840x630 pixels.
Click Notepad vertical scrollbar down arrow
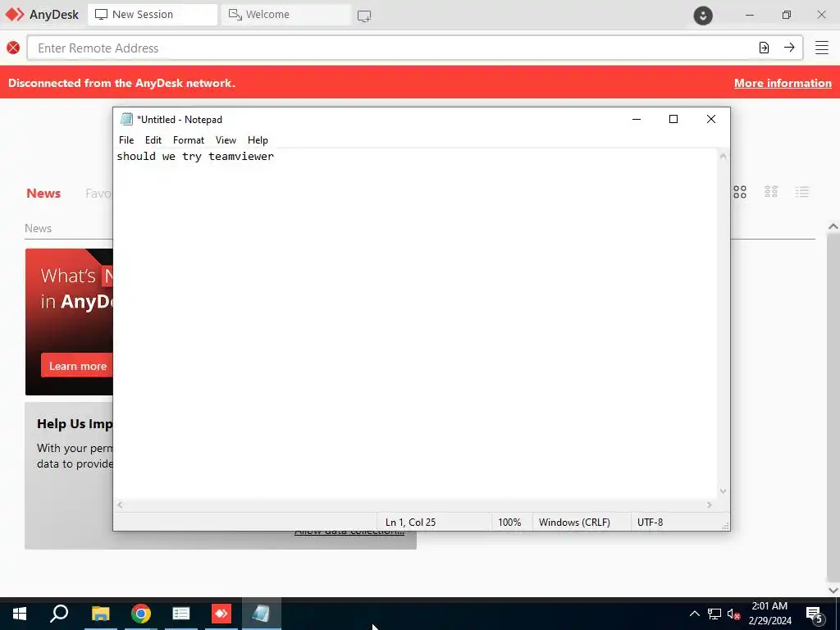coord(724,491)
